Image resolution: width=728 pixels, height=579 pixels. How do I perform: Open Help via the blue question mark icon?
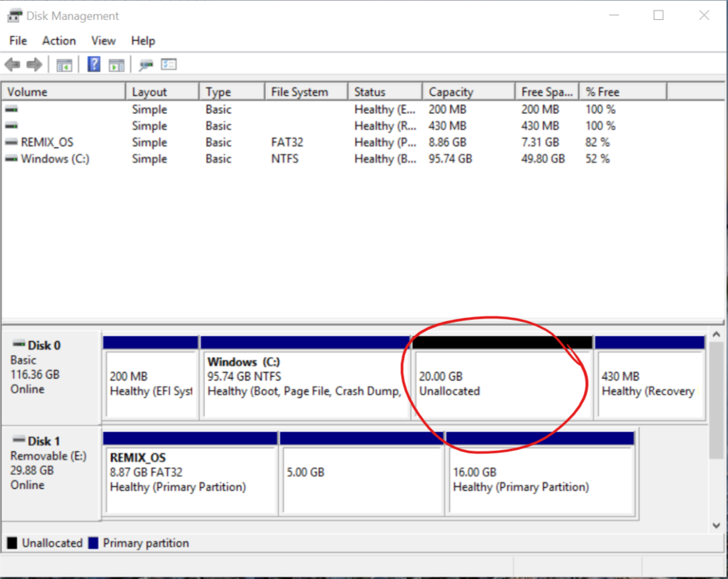(x=94, y=64)
